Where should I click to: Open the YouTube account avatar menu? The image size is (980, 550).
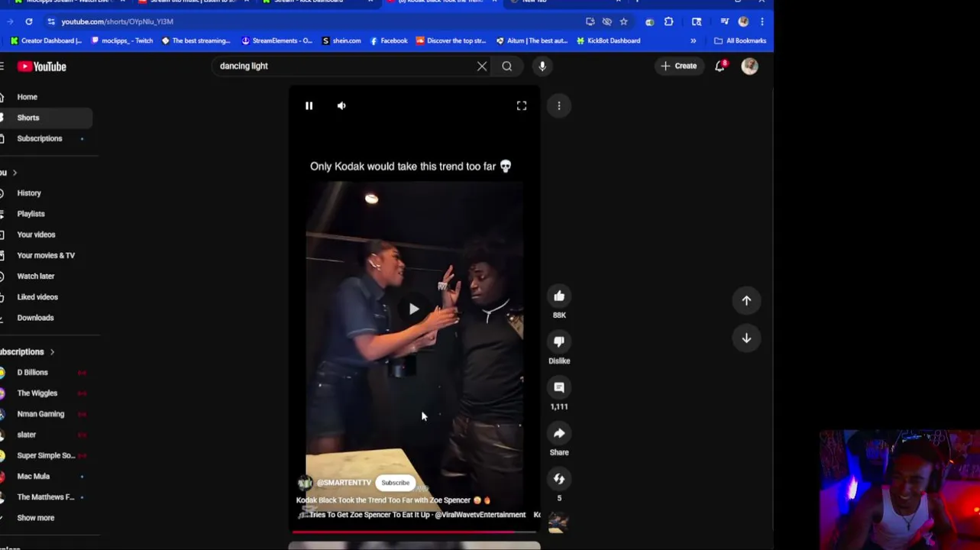(x=749, y=66)
